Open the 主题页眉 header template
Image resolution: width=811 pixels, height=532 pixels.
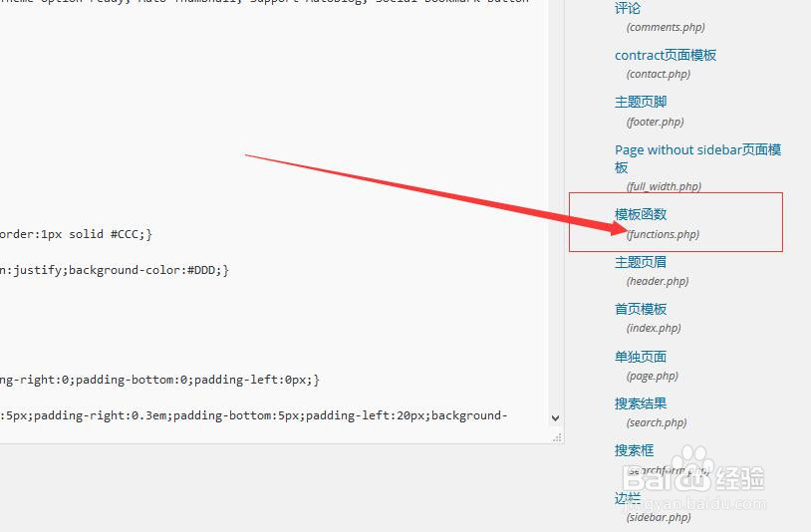pos(641,262)
